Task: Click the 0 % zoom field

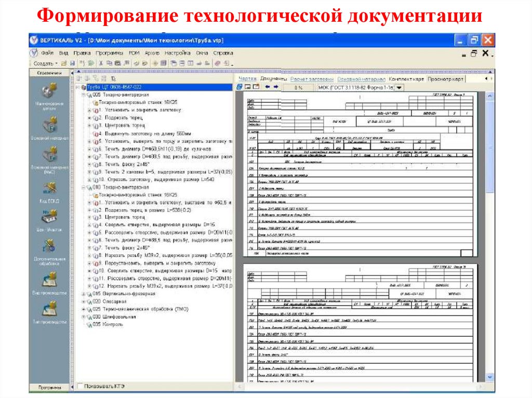Action: [298, 88]
